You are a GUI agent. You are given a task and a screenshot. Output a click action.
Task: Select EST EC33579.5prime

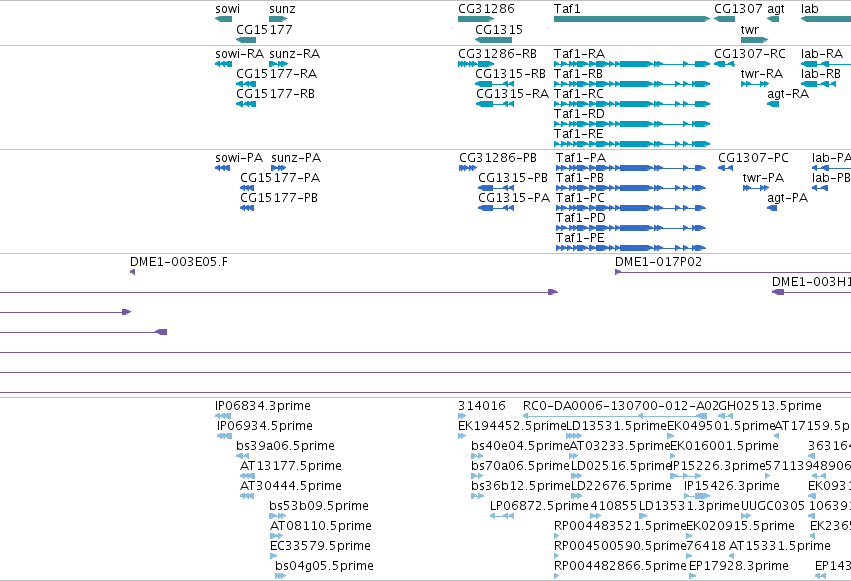click(x=320, y=546)
